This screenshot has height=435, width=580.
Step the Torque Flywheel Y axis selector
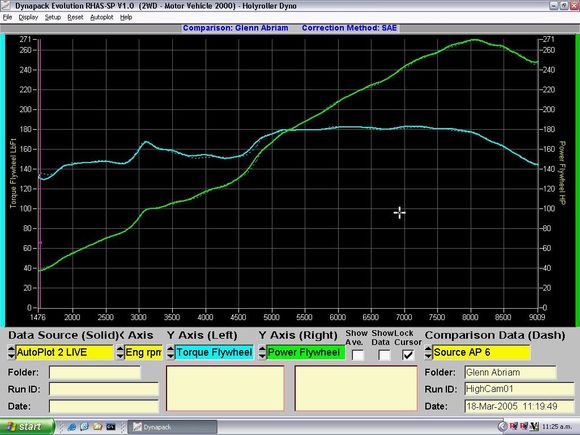[x=170, y=353]
